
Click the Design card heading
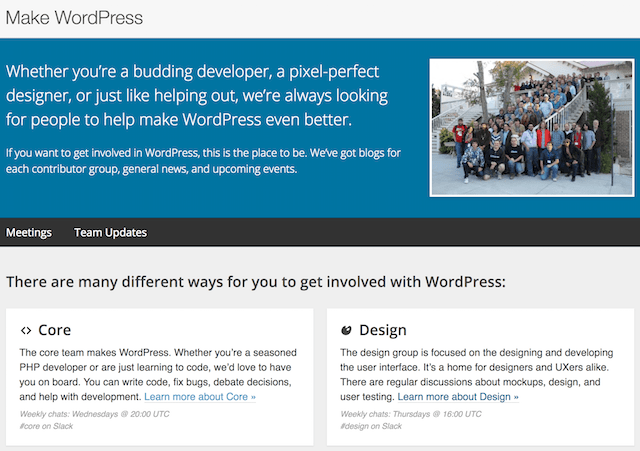coord(382,330)
